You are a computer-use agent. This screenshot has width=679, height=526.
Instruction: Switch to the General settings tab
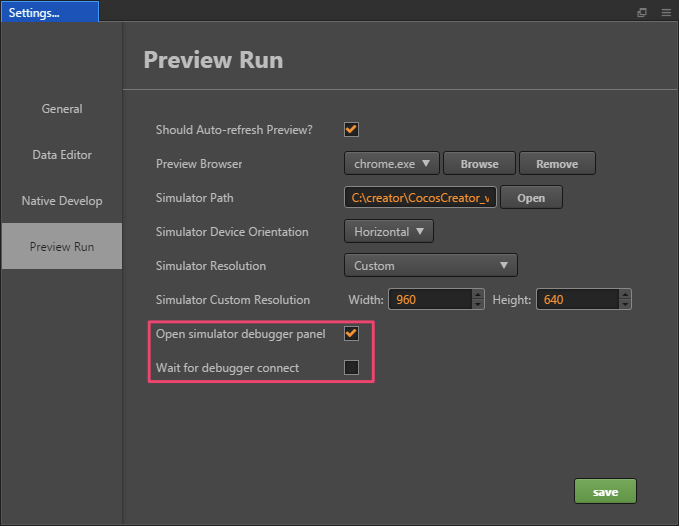pos(62,109)
